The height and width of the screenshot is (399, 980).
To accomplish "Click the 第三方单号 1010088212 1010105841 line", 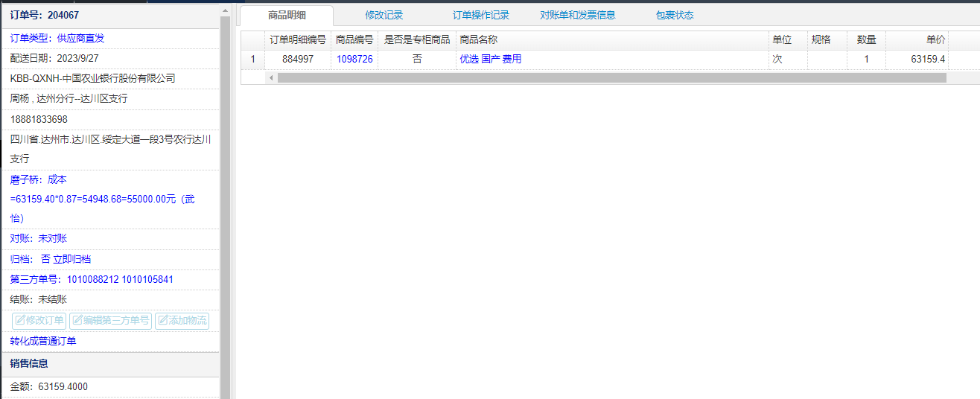I will 92,279.
